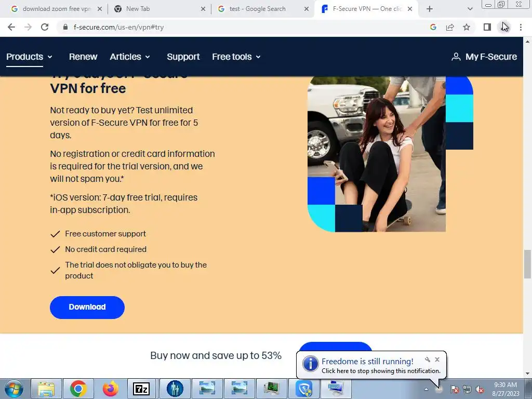
Task: Open the Support page link
Action: point(183,57)
